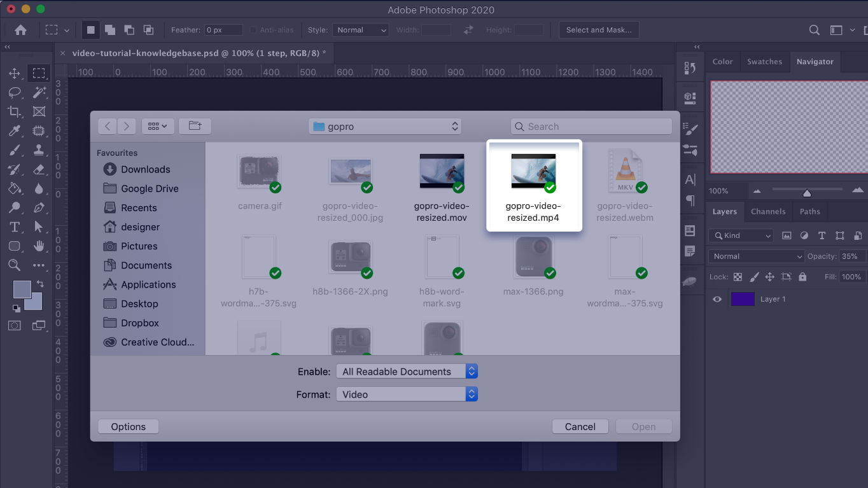This screenshot has width=868, height=488.
Task: Click the background color swatch
Action: (36, 304)
